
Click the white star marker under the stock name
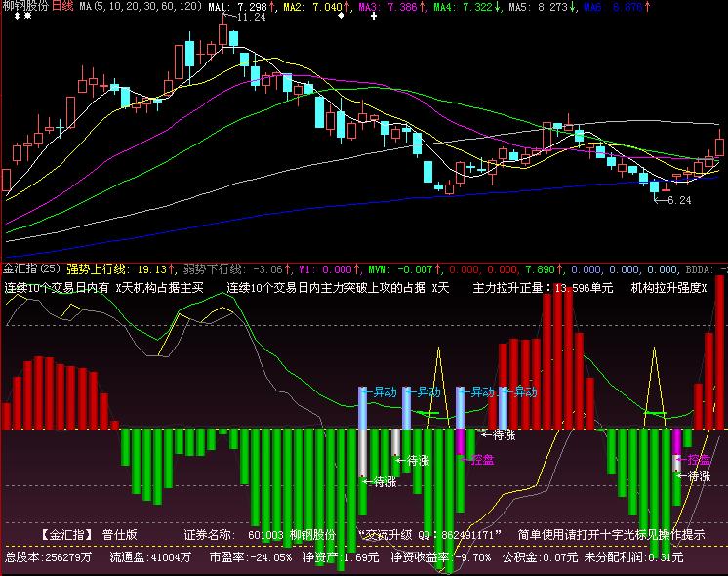pos(28,17)
